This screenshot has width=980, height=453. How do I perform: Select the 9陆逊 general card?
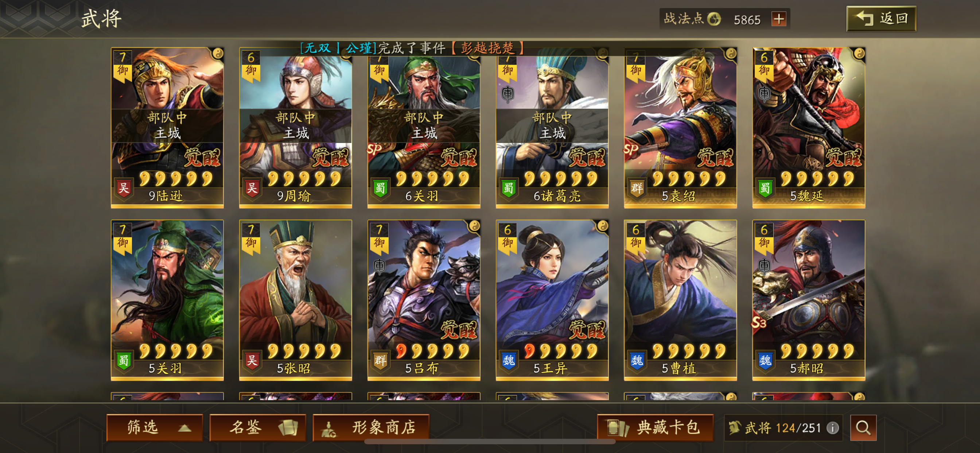pyautogui.click(x=167, y=128)
